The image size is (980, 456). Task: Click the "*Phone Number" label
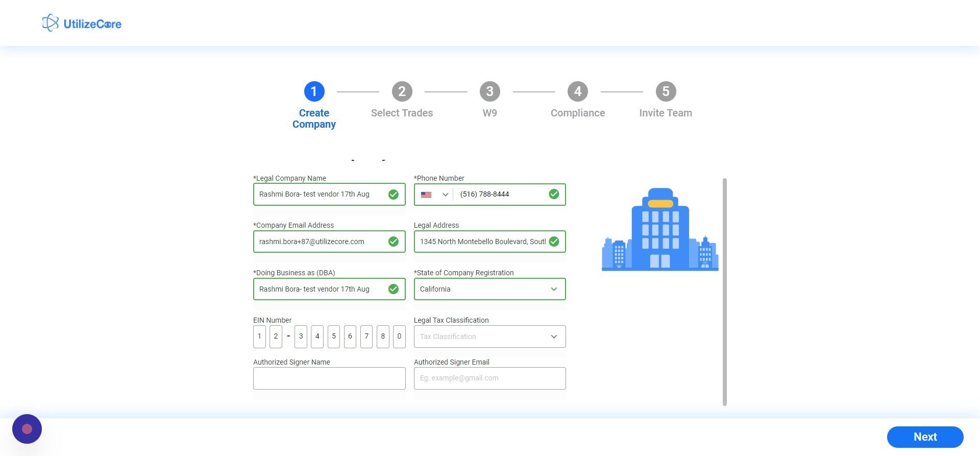[439, 178]
